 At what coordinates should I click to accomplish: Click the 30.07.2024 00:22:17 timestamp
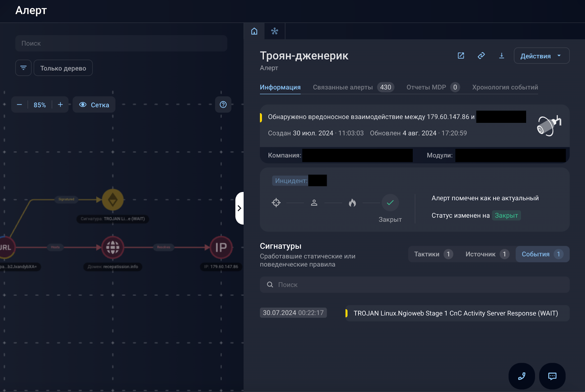(293, 313)
